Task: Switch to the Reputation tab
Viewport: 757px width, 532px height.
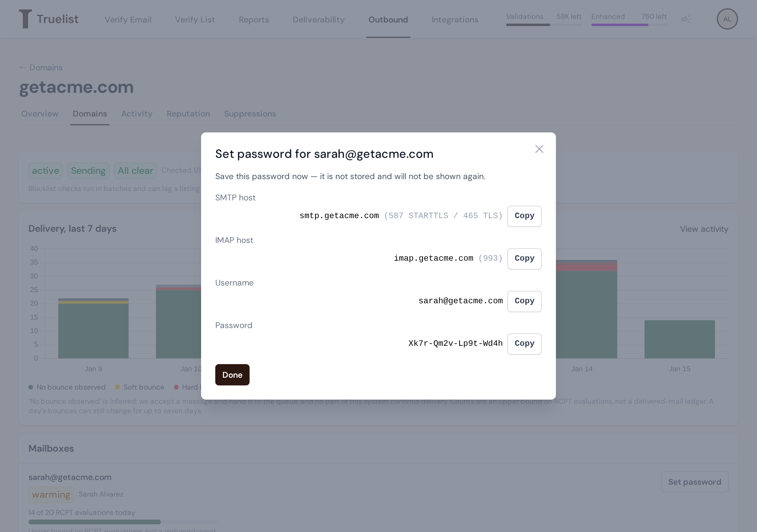Action: tap(188, 114)
